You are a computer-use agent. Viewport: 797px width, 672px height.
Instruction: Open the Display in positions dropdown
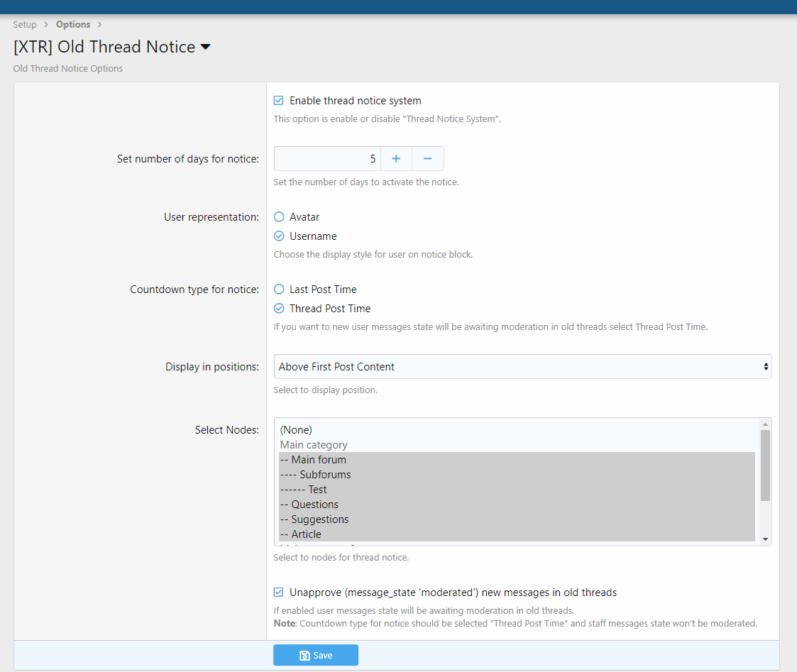coord(522,367)
